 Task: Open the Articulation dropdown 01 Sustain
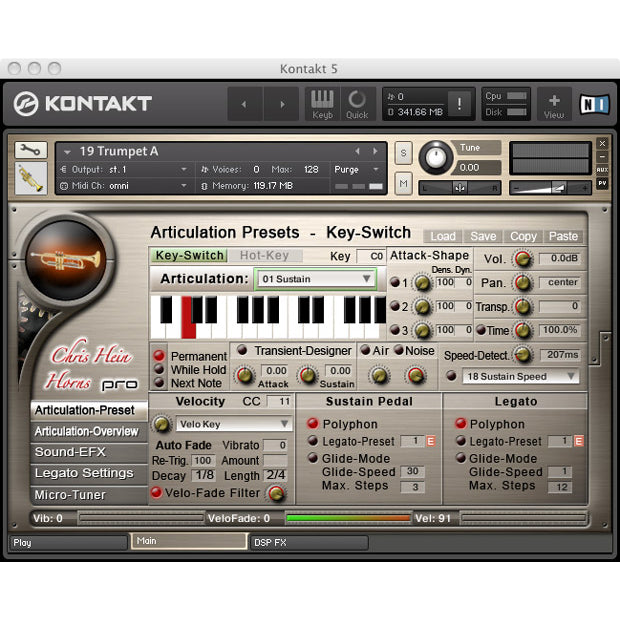tap(315, 279)
